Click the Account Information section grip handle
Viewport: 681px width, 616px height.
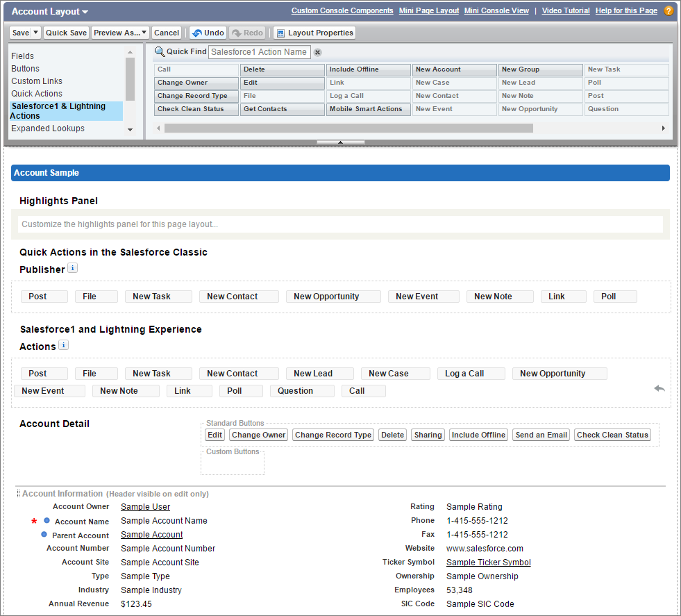(18, 494)
